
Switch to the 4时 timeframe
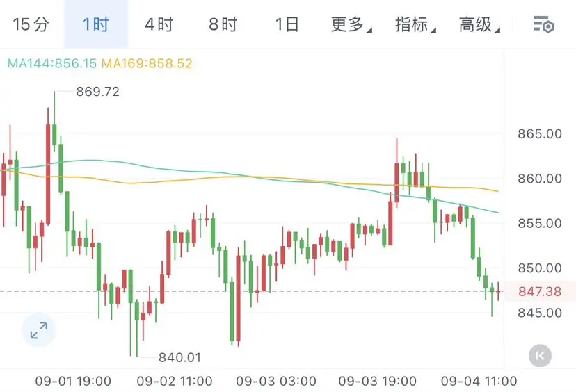point(159,24)
